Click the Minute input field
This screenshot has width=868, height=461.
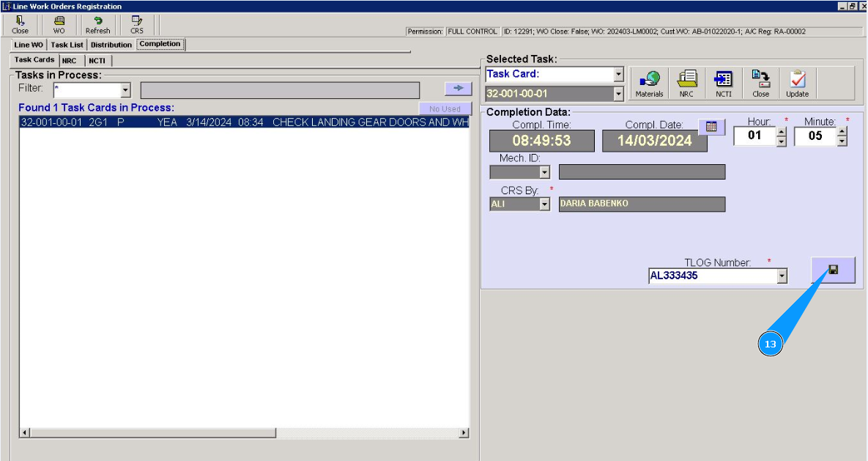(815, 136)
